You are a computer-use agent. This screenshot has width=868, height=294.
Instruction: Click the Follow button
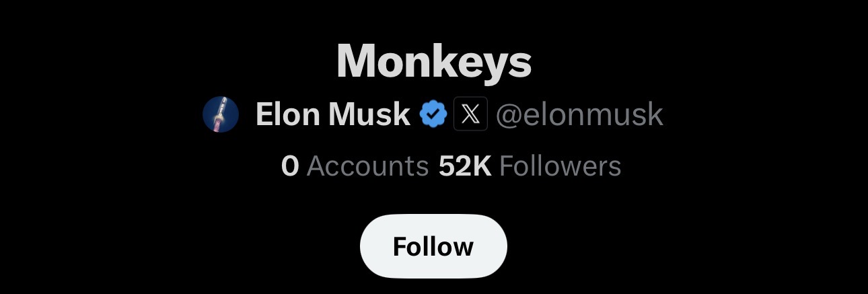(x=433, y=246)
